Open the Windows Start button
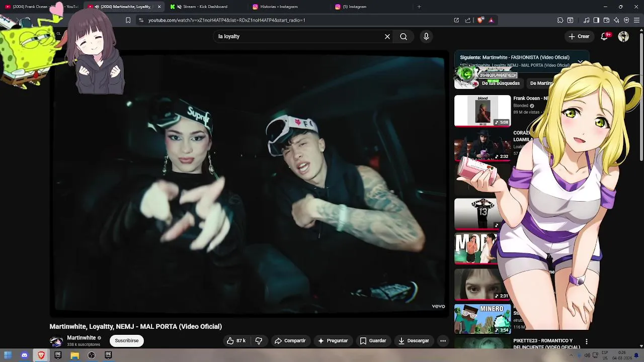This screenshot has width=644, height=362. click(x=8, y=355)
